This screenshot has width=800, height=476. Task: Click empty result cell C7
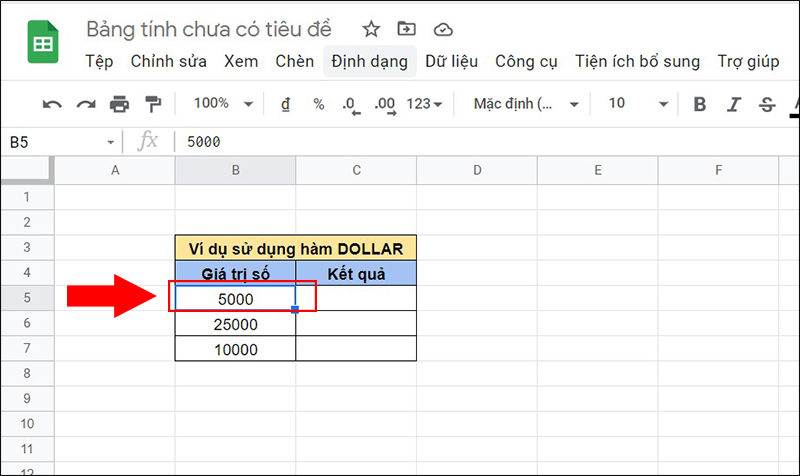click(356, 349)
